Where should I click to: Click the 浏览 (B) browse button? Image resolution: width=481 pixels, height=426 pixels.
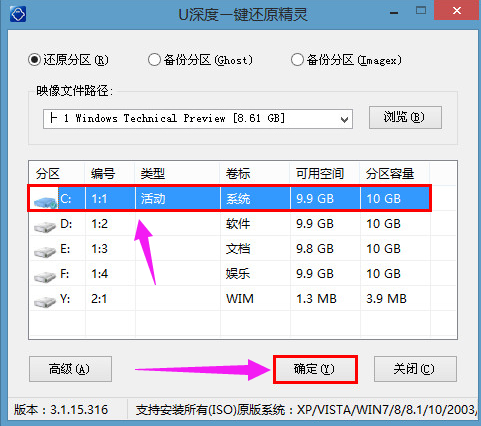point(405,117)
